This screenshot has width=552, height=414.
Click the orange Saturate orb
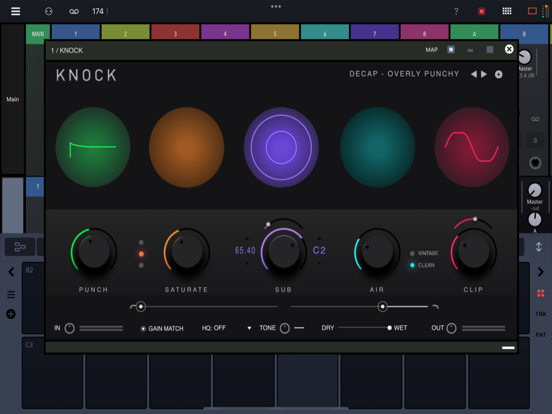tap(187, 147)
